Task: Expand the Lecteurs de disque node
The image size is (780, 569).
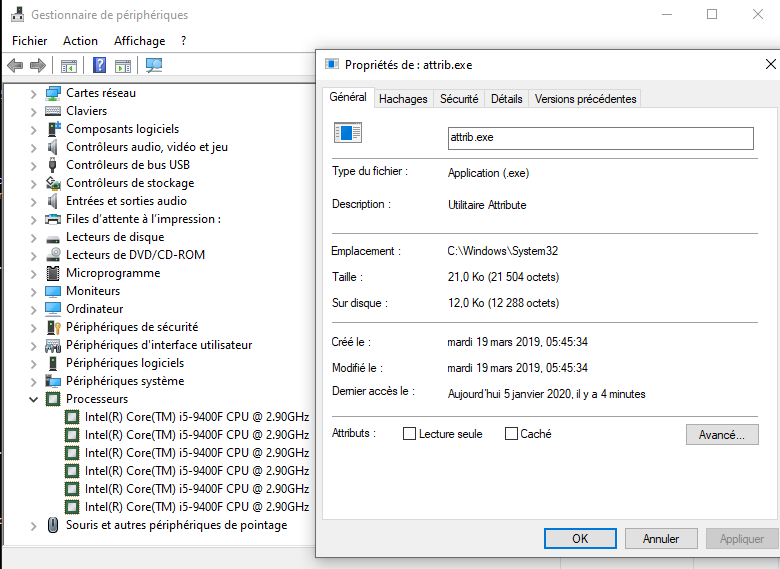Action: pos(33,237)
